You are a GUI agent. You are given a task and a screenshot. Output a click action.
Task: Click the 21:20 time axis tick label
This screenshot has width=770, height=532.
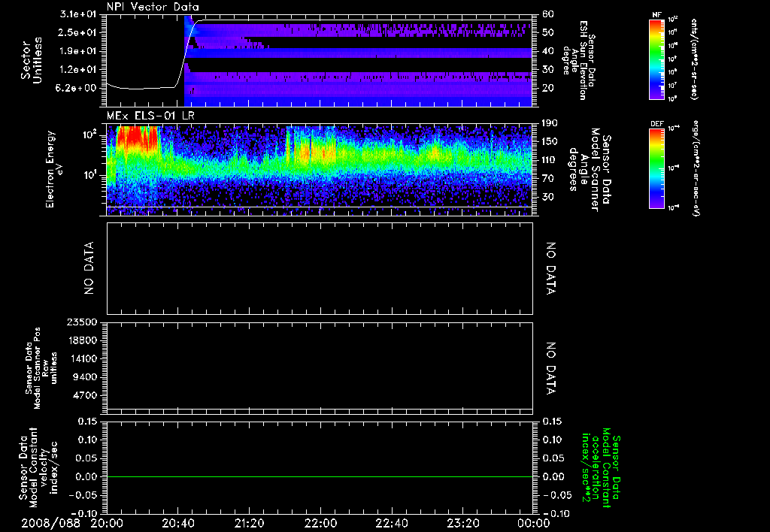pos(249,522)
